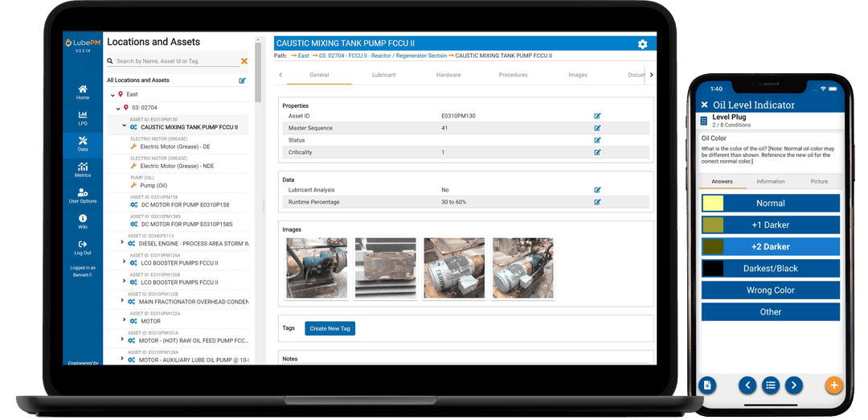Open the nameplate image thumbnail
Screen dimensions: 868x420
tap(385, 268)
